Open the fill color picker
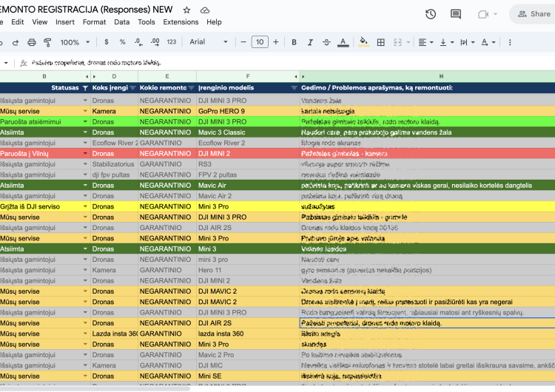 point(363,42)
